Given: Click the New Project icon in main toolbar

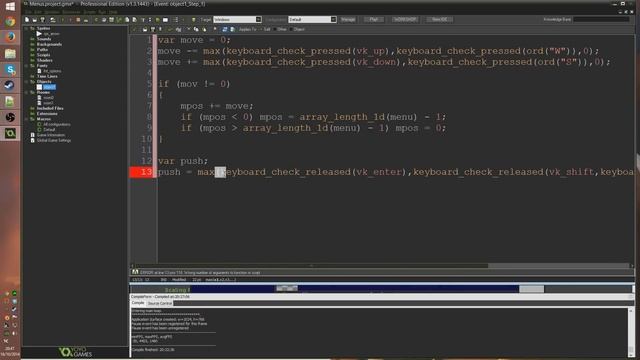Looking at the screenshot, I should 27,20.
